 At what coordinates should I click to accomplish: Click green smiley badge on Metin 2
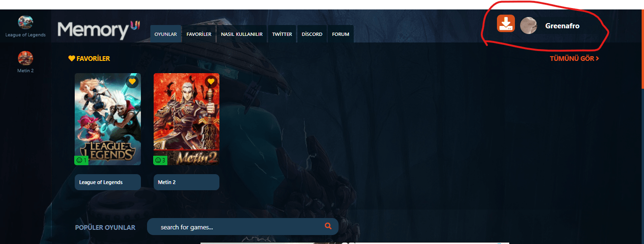click(x=160, y=160)
